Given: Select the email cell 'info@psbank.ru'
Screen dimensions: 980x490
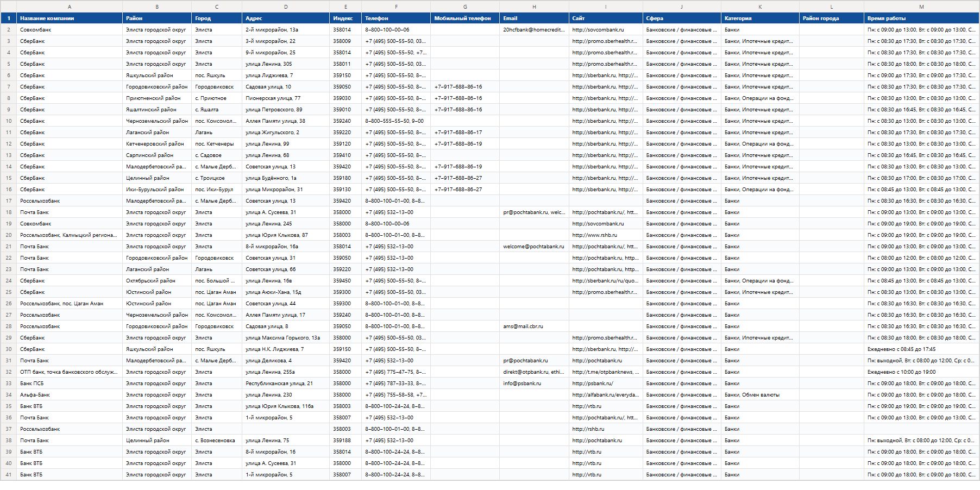Looking at the screenshot, I should (x=534, y=384).
